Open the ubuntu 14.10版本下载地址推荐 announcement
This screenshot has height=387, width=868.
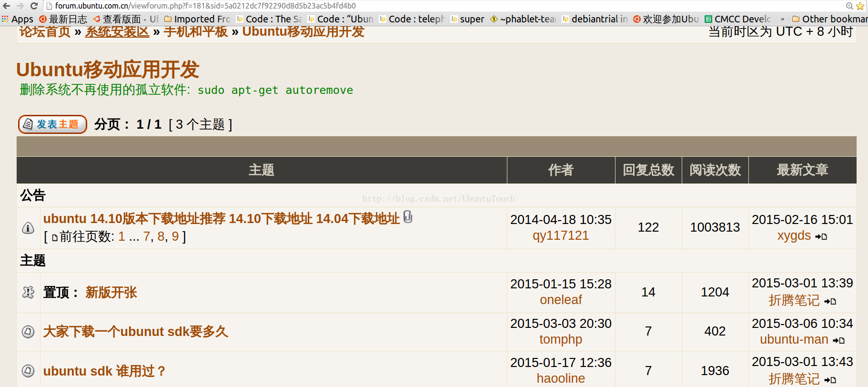pyautogui.click(x=221, y=219)
